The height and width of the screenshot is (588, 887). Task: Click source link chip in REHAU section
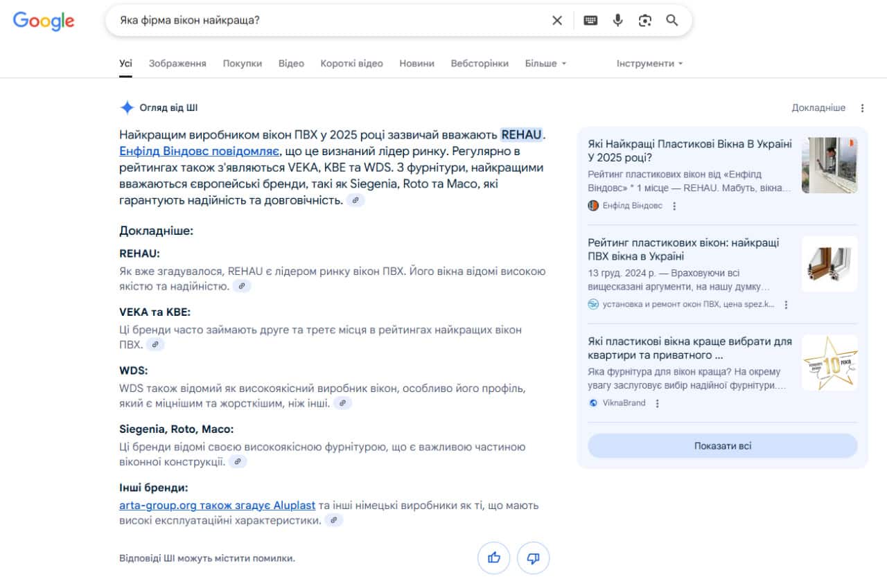[x=242, y=286]
